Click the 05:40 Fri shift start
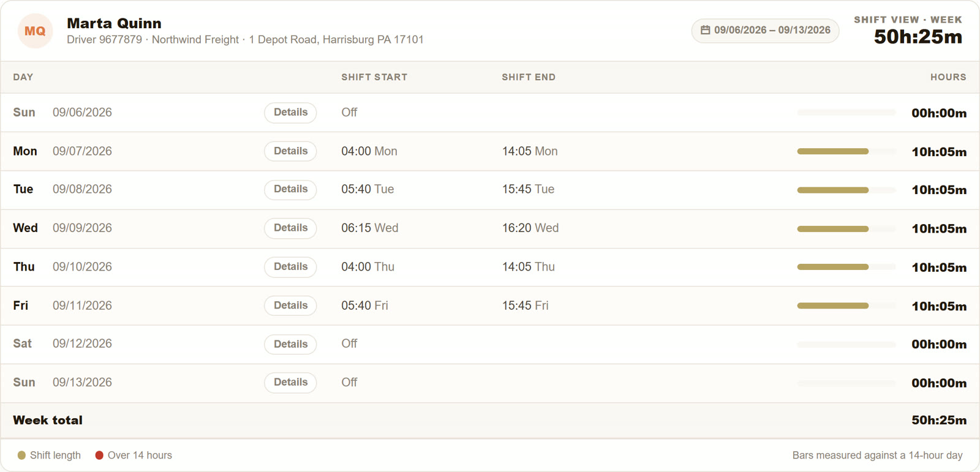Viewport: 980px width, 472px height. [x=364, y=305]
